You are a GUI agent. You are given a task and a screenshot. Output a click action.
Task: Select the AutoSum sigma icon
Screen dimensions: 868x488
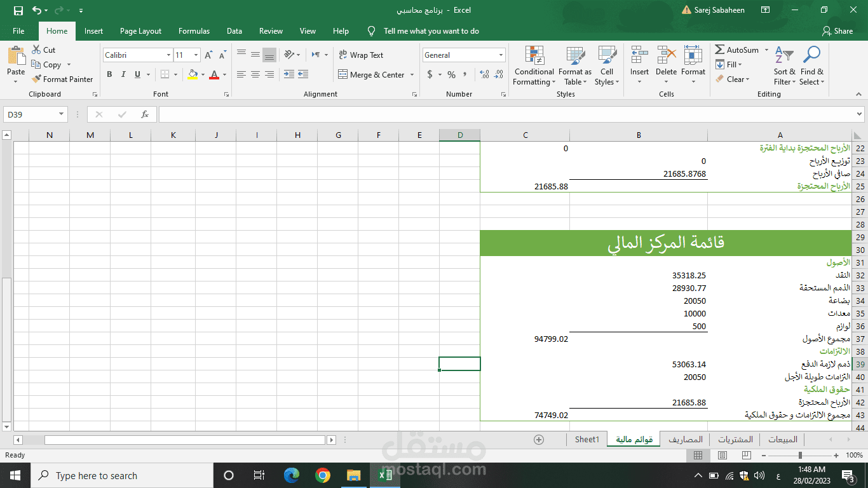[x=720, y=50]
